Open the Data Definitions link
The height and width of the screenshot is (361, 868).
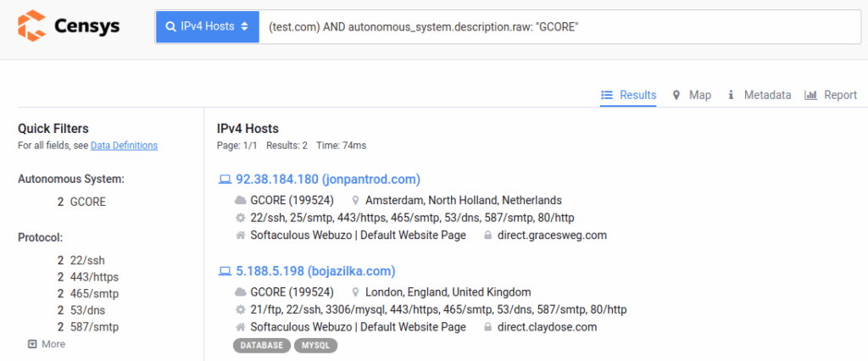click(x=124, y=146)
